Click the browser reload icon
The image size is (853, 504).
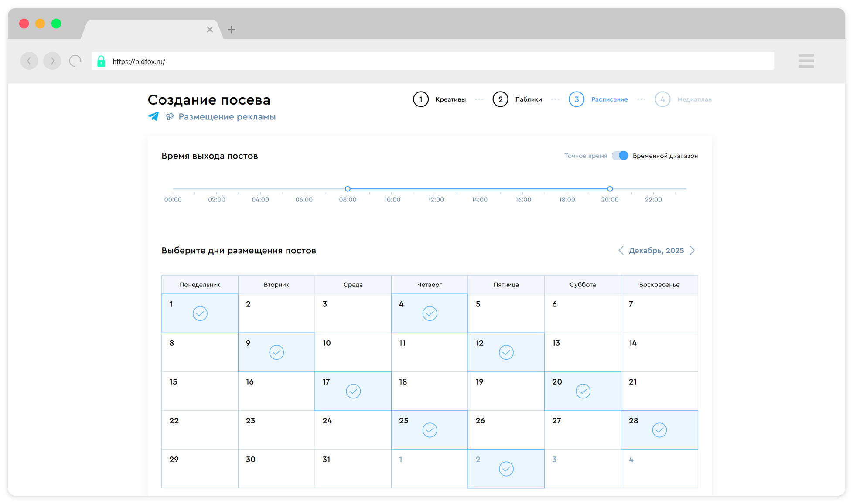[x=75, y=61]
